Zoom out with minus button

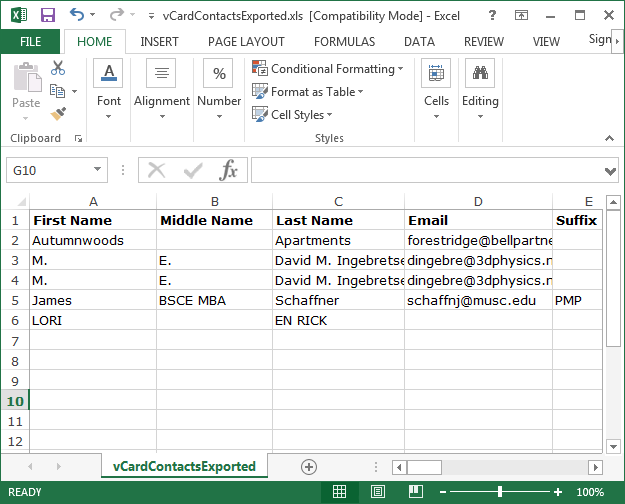click(442, 492)
